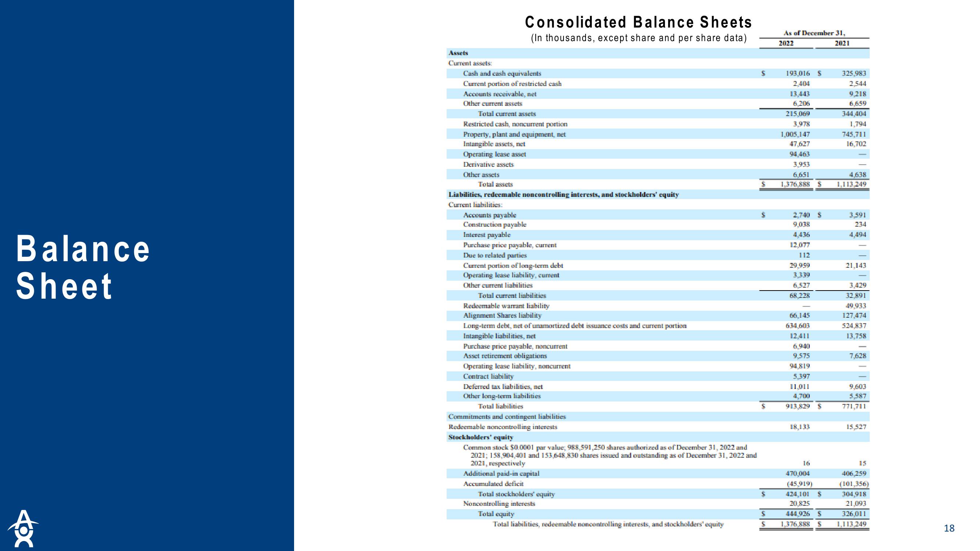Viewport: 980px width, 551px height.
Task: Select the 344,404 total current assets value
Action: (854, 114)
